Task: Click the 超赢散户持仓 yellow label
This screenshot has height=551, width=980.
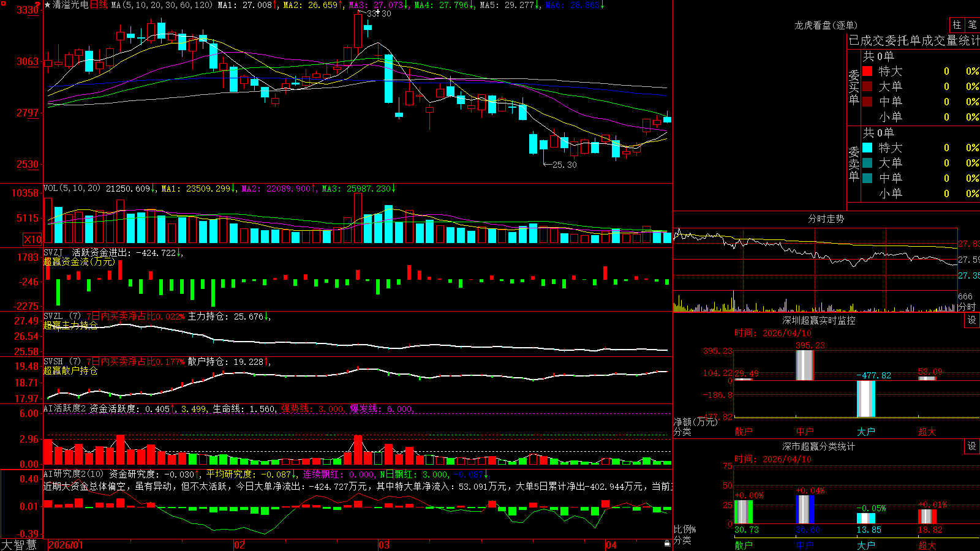Action: coord(70,370)
